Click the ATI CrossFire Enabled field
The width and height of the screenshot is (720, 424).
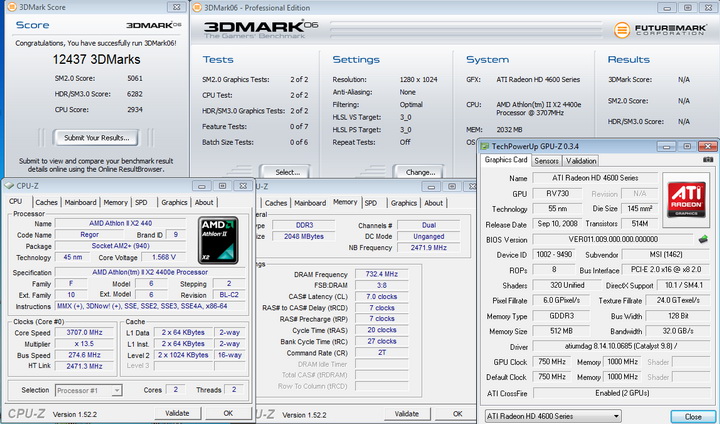point(622,393)
